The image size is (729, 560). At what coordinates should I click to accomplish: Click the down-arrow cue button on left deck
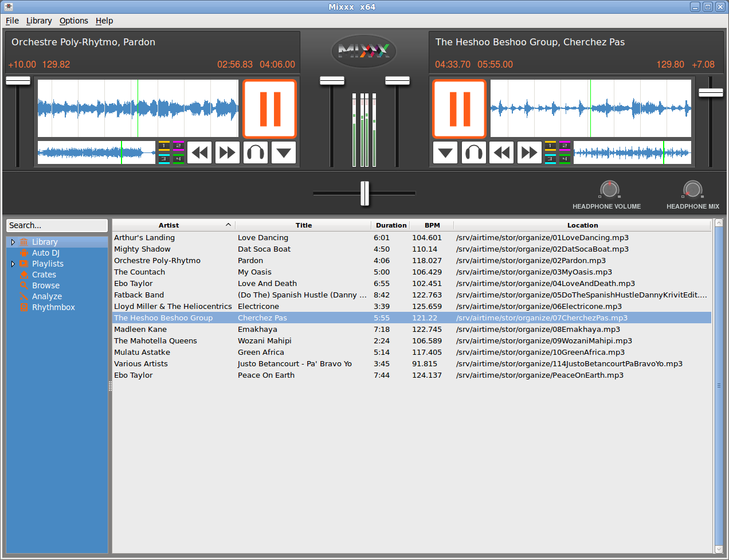284,152
